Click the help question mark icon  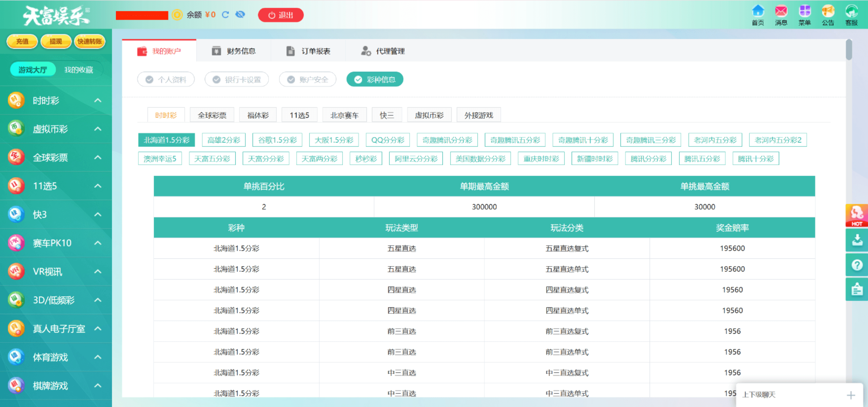click(x=857, y=265)
